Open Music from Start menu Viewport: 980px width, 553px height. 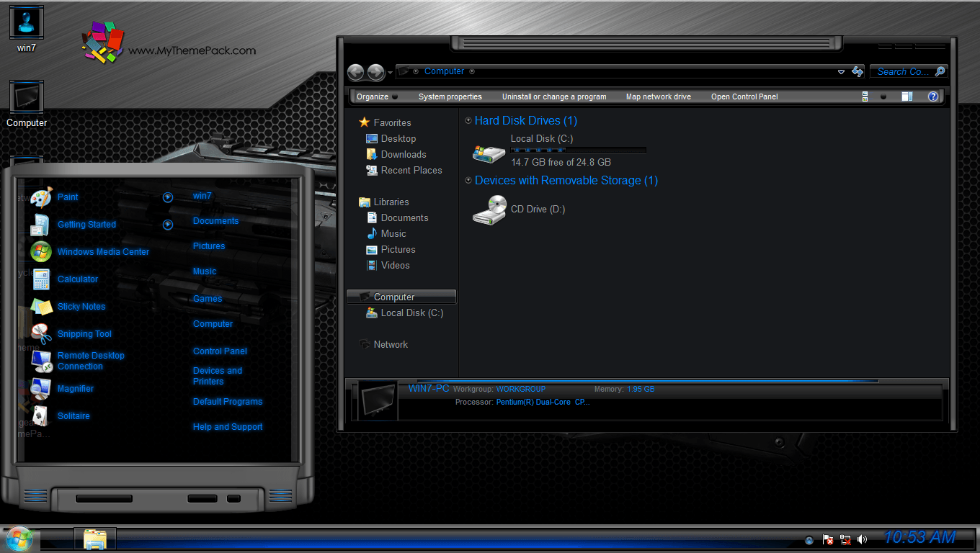click(x=205, y=271)
